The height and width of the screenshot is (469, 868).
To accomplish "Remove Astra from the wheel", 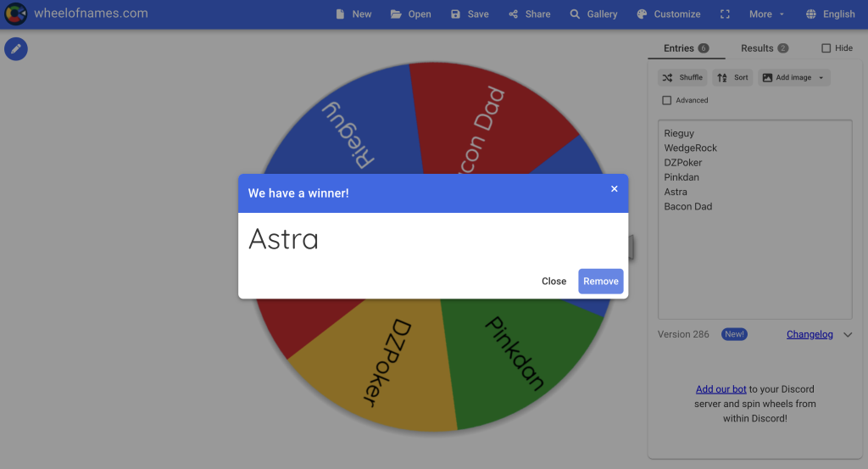I will 600,282.
